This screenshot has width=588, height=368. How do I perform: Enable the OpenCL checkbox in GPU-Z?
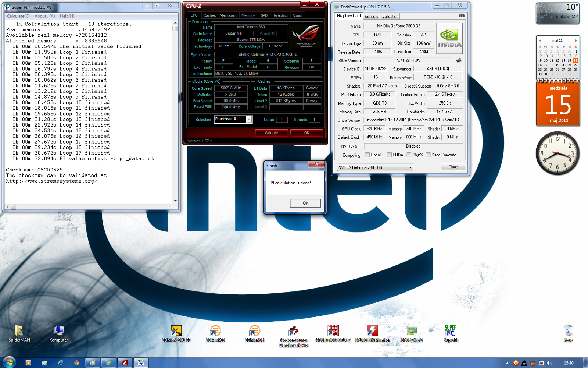click(367, 155)
